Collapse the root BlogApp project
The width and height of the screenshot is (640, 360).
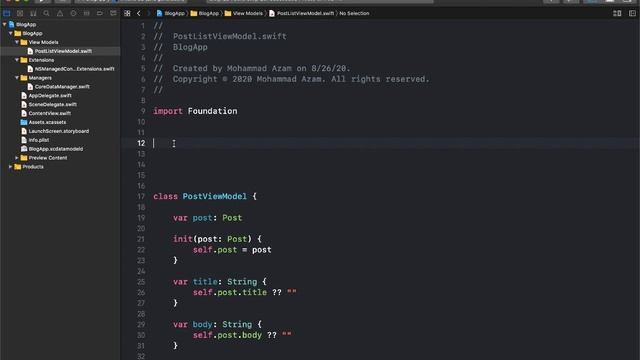tap(4, 24)
